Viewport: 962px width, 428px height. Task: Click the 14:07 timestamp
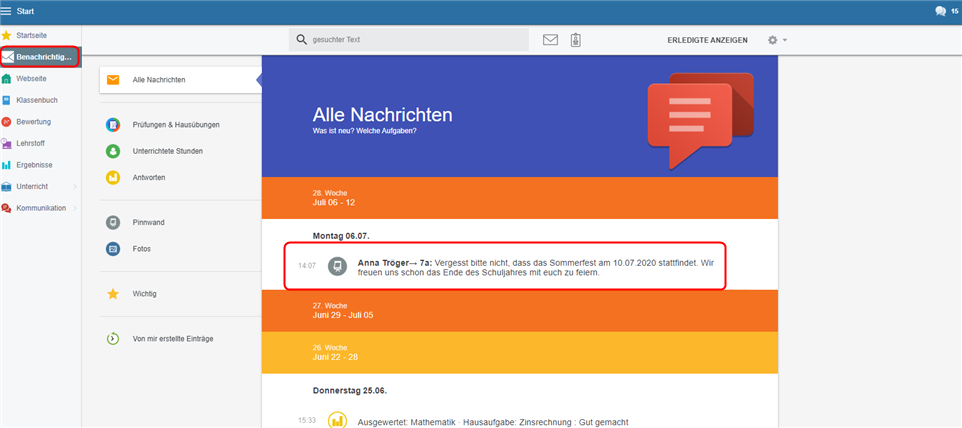pyautogui.click(x=307, y=266)
